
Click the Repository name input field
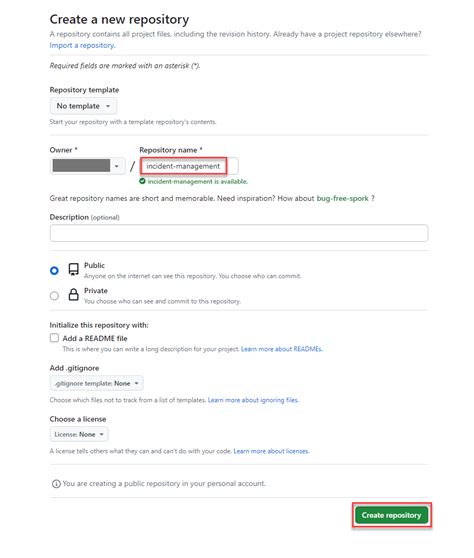(189, 166)
